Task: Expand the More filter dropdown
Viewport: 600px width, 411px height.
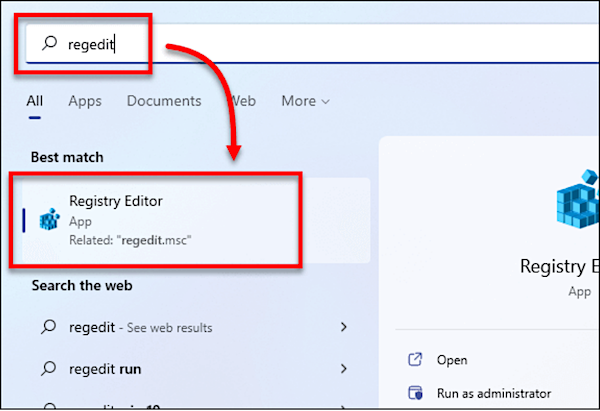Action: tap(305, 101)
